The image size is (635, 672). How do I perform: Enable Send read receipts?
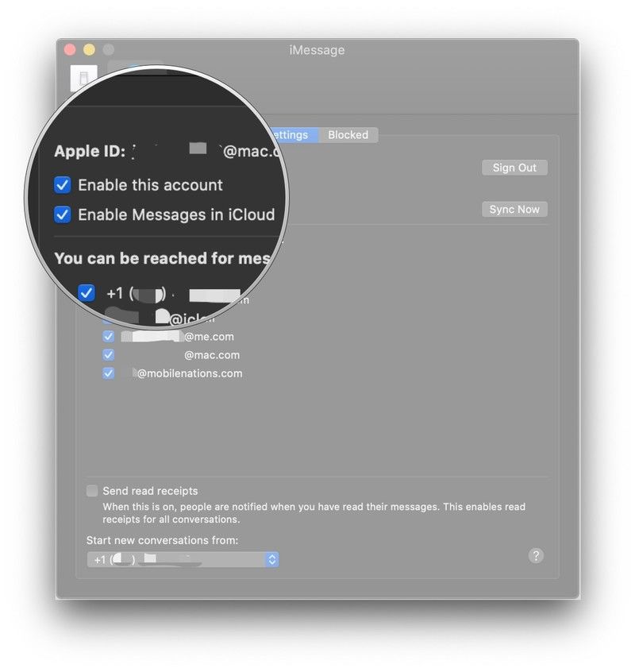93,491
